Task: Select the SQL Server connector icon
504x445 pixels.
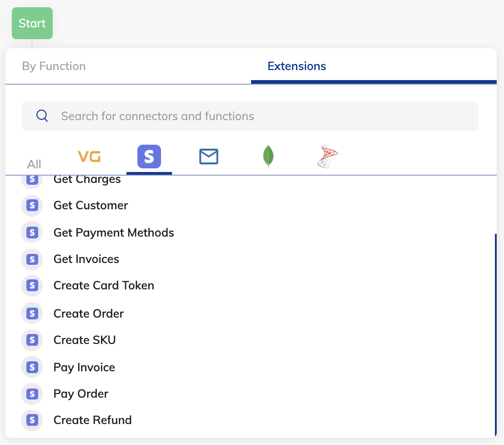Action: pyautogui.click(x=328, y=157)
